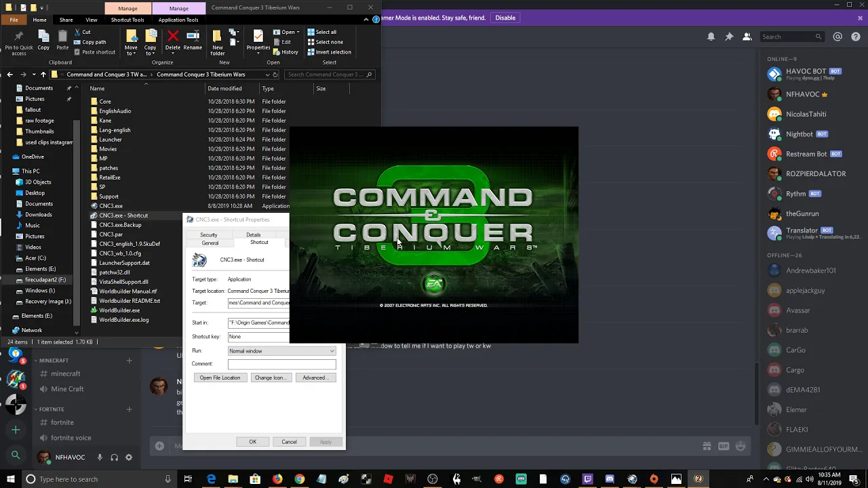The image size is (868, 488).
Task: Toggle Discord member list icon
Action: 747,37
